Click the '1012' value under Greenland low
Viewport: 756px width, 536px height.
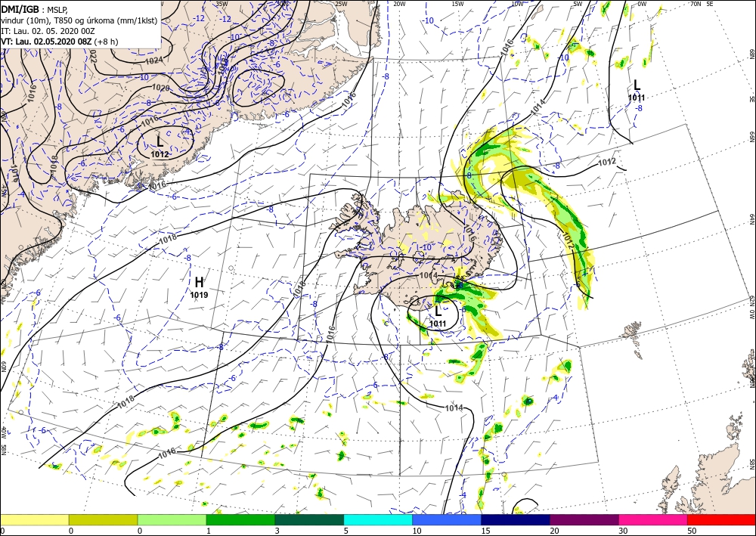coord(160,154)
